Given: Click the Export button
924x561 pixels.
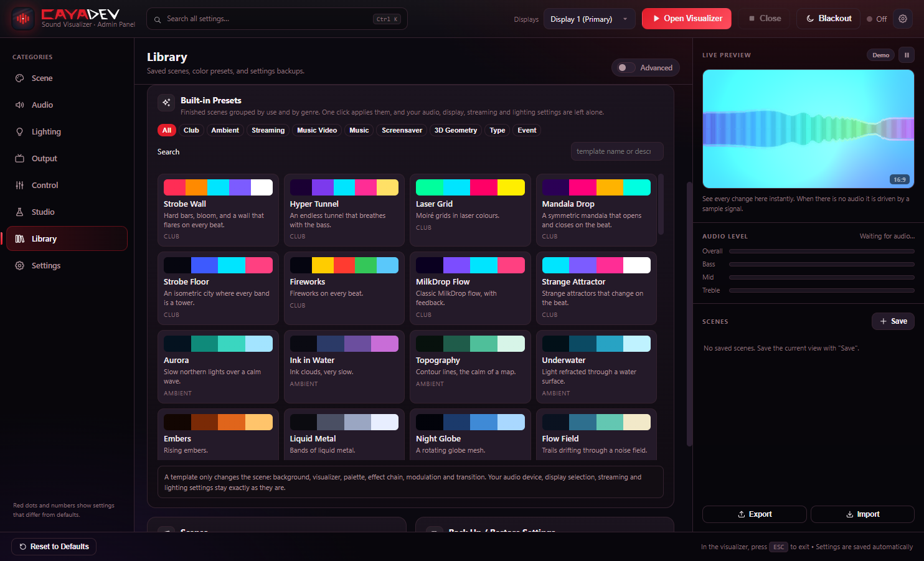Looking at the screenshot, I should pyautogui.click(x=755, y=514).
